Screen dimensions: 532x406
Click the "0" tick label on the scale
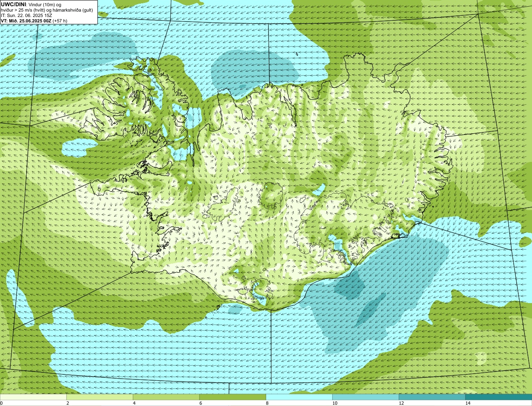tap(1, 403)
